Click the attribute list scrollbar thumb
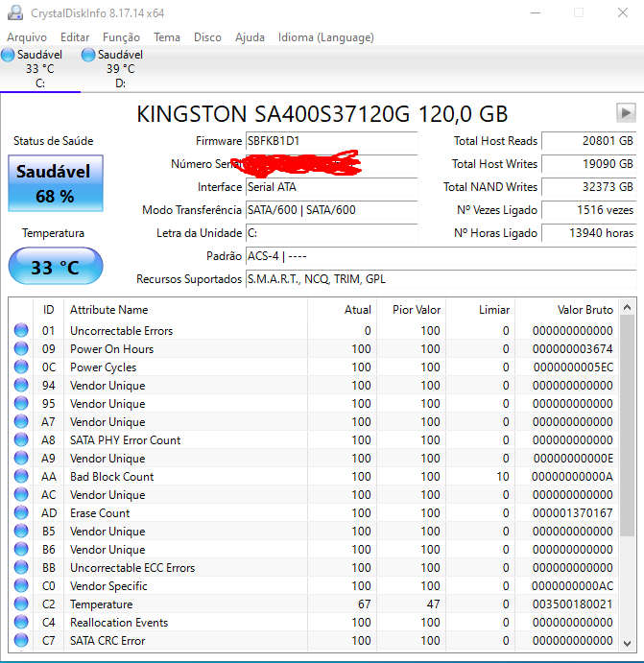This screenshot has width=644, height=663. click(x=627, y=426)
